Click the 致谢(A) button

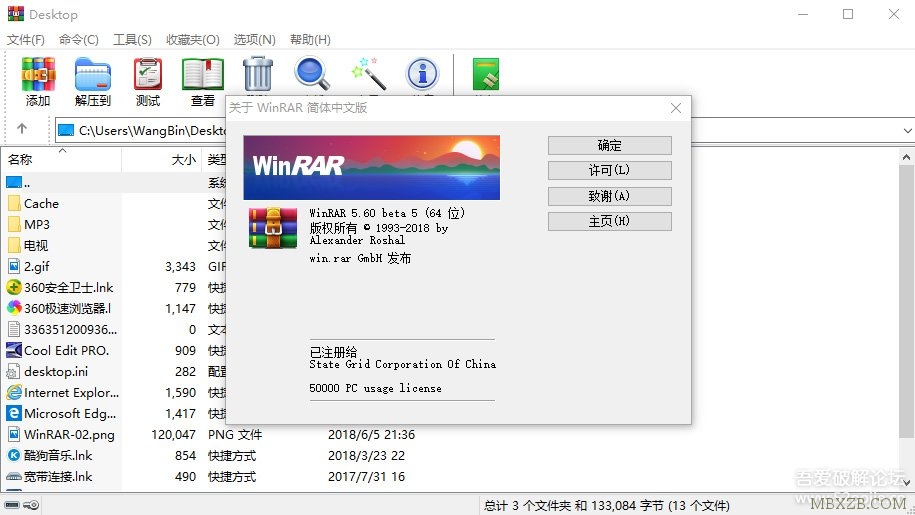click(x=609, y=196)
